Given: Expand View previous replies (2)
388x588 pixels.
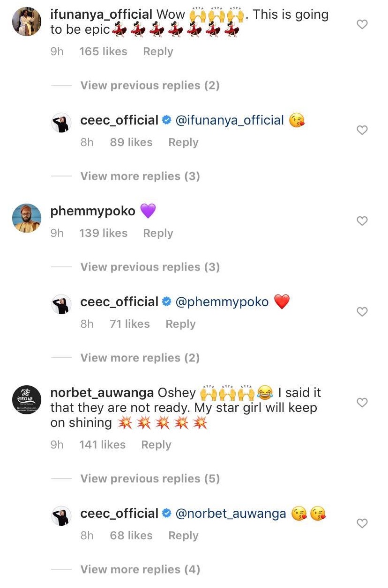Looking at the screenshot, I should point(149,86).
